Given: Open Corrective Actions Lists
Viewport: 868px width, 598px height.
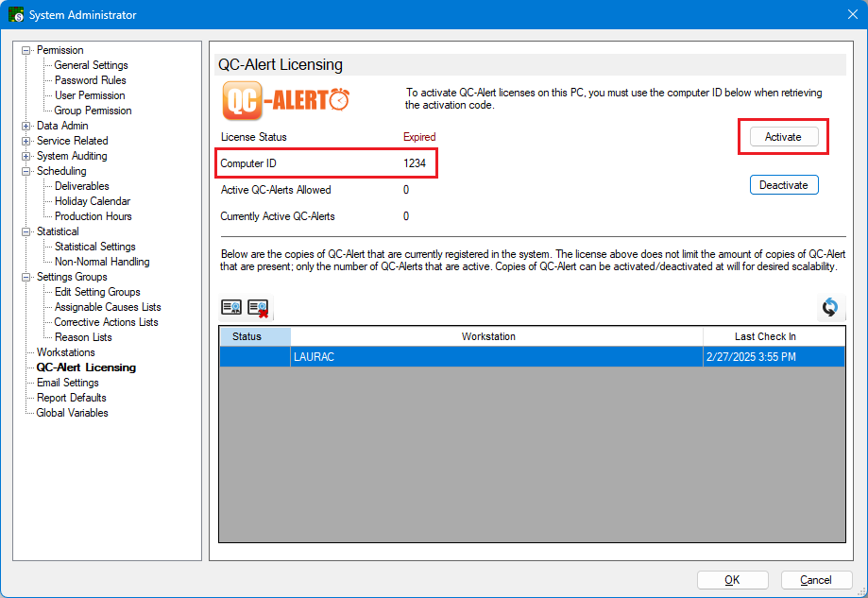Looking at the screenshot, I should coord(106,322).
